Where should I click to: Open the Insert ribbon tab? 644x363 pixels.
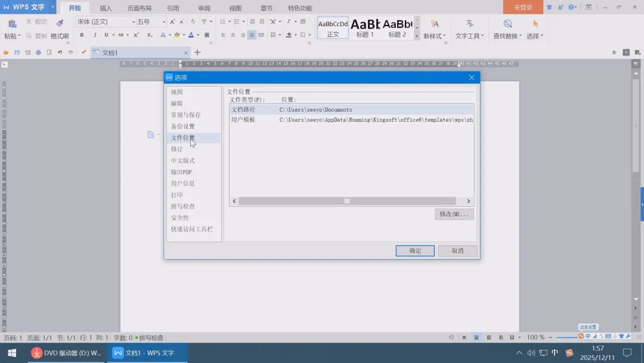point(106,8)
